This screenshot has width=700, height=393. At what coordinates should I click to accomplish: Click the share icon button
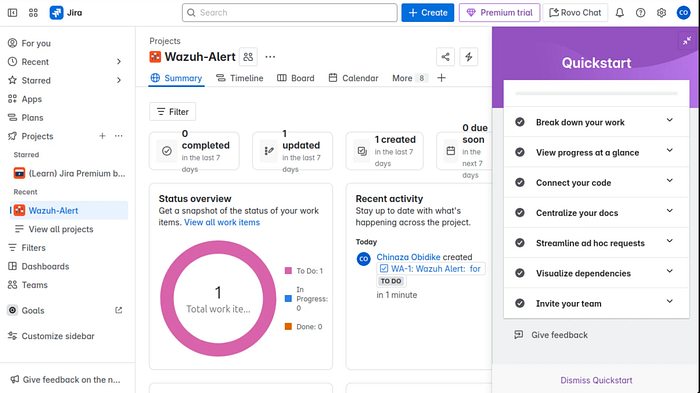(x=446, y=57)
